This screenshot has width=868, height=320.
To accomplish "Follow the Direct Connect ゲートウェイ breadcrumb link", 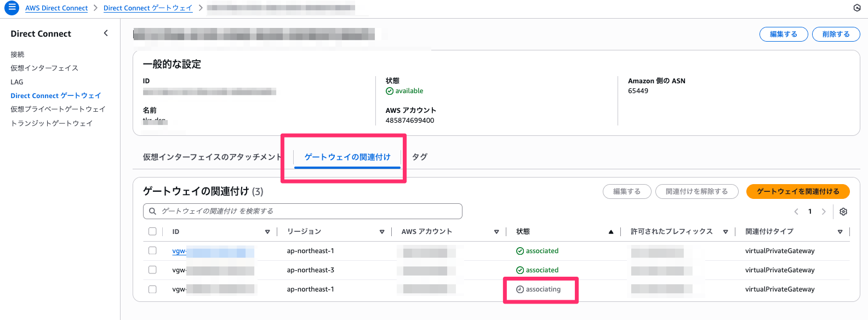I will [148, 8].
